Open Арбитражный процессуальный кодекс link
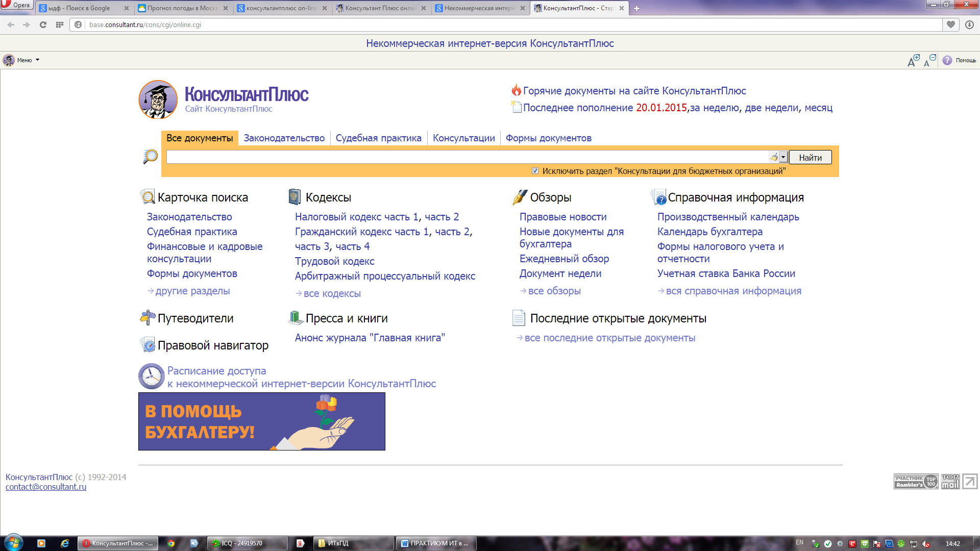 click(385, 276)
